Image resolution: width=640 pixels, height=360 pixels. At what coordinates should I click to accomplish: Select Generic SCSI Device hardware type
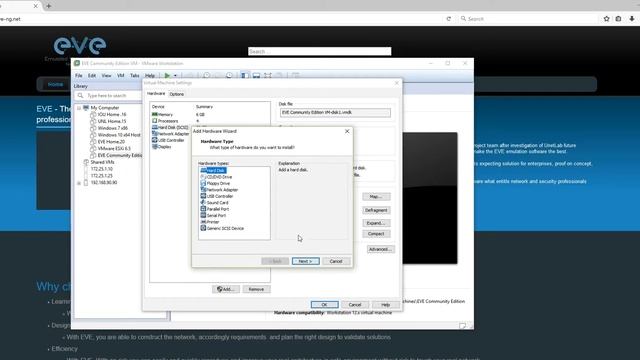click(x=222, y=229)
